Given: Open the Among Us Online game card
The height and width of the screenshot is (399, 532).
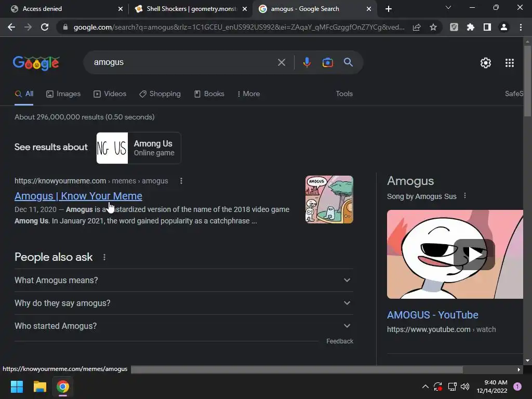Looking at the screenshot, I should 139,148.
